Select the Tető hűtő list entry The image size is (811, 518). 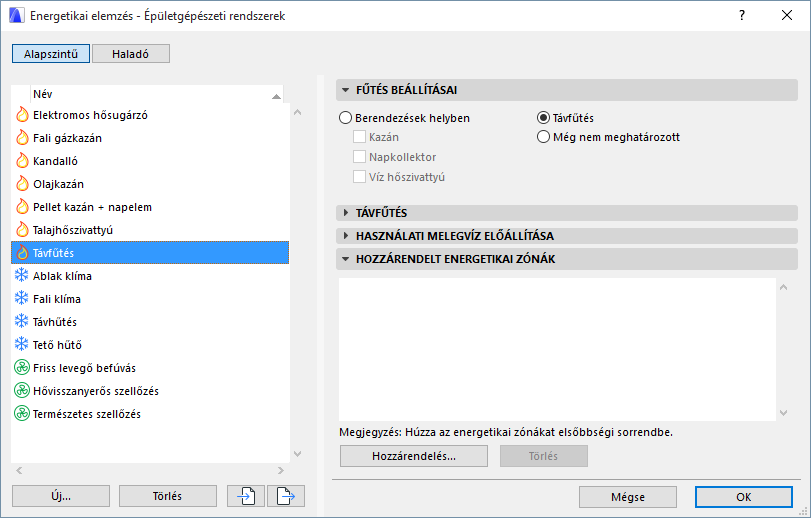click(x=150, y=344)
